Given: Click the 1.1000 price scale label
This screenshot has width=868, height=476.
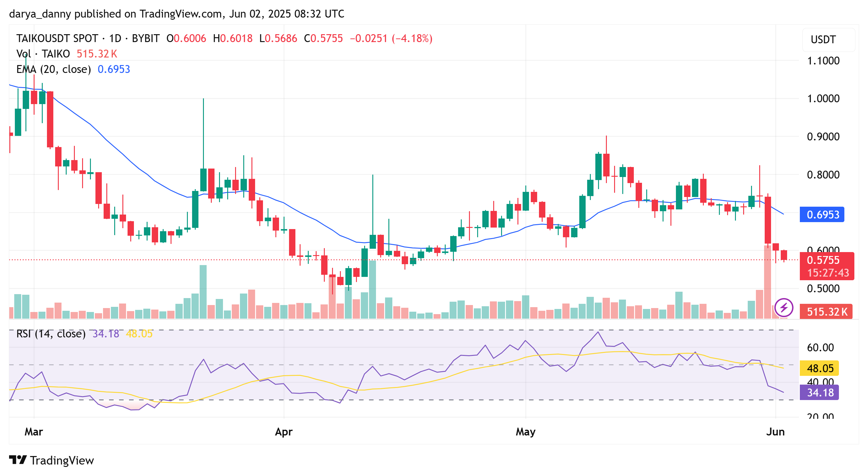Looking at the screenshot, I should pyautogui.click(x=823, y=61).
